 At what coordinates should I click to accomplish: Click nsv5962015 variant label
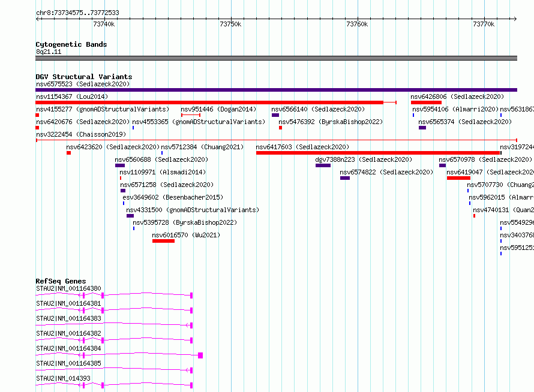tap(502, 197)
